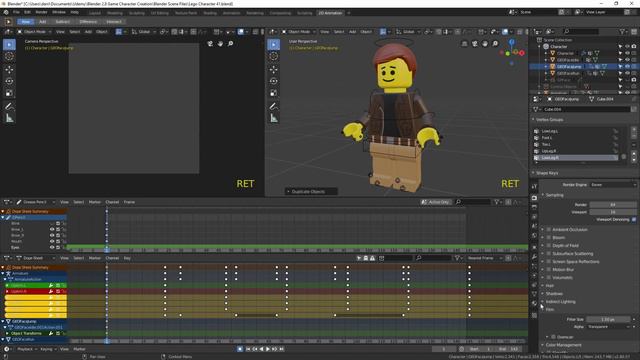Switch to the 2D Animation workspace tab
The width and height of the screenshot is (640, 360).
330,13
